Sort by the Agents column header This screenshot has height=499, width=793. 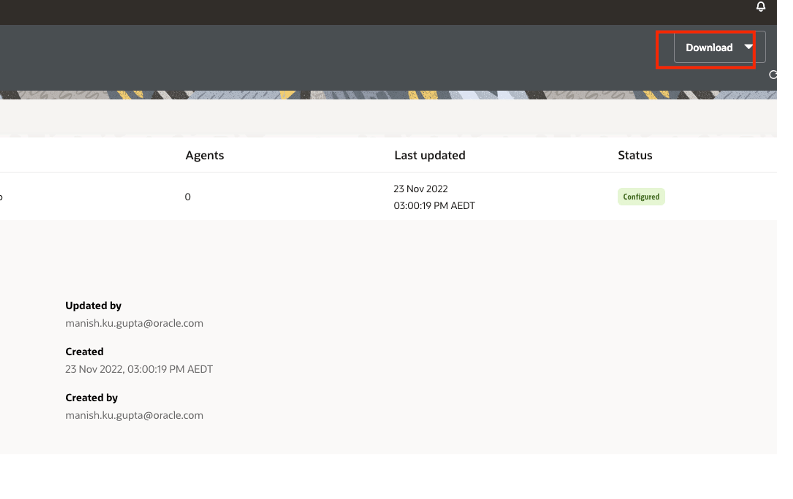click(x=204, y=155)
